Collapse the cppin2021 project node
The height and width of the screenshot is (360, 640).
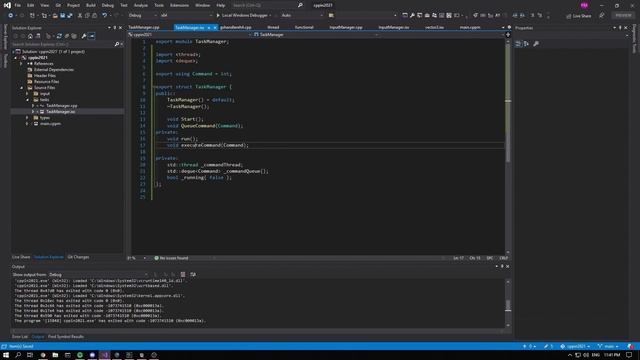[x=16, y=58]
